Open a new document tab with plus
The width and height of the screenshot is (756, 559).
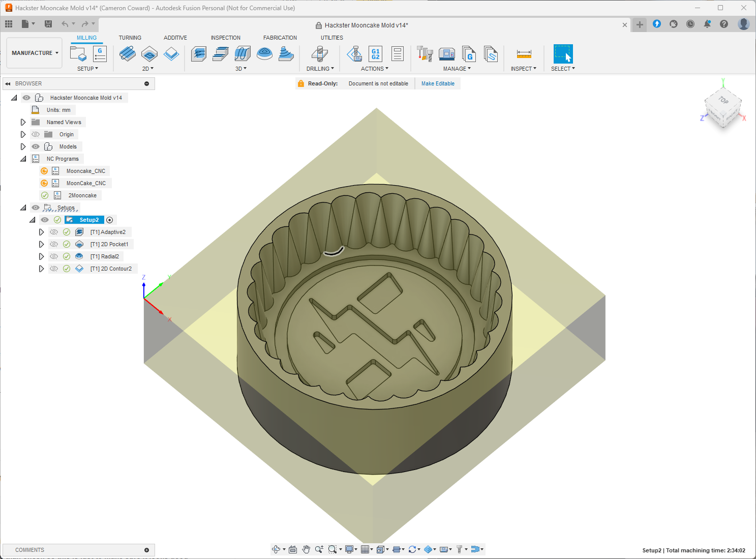tap(640, 24)
